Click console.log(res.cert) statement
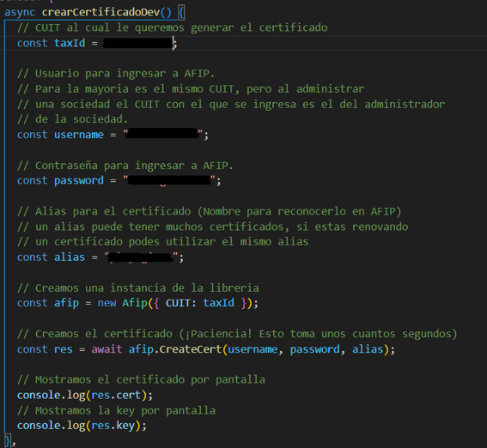 85,396
